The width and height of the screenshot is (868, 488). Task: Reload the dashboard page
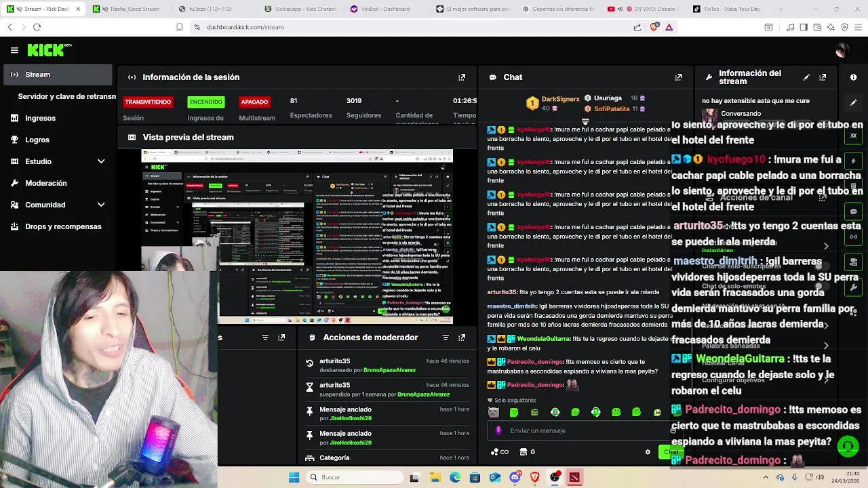pos(37,27)
